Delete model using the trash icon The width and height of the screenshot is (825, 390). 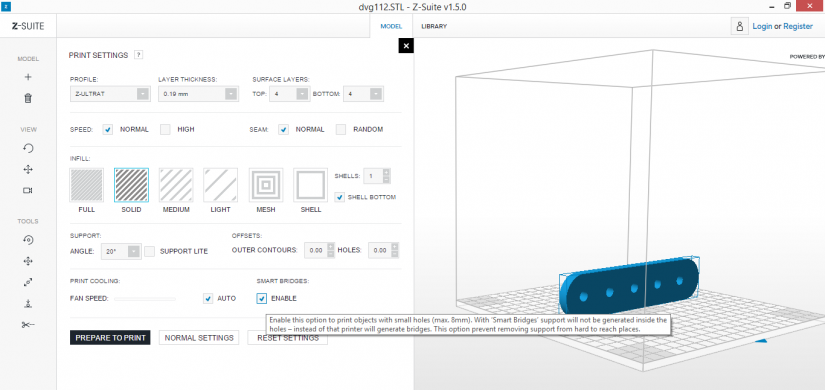(28, 98)
